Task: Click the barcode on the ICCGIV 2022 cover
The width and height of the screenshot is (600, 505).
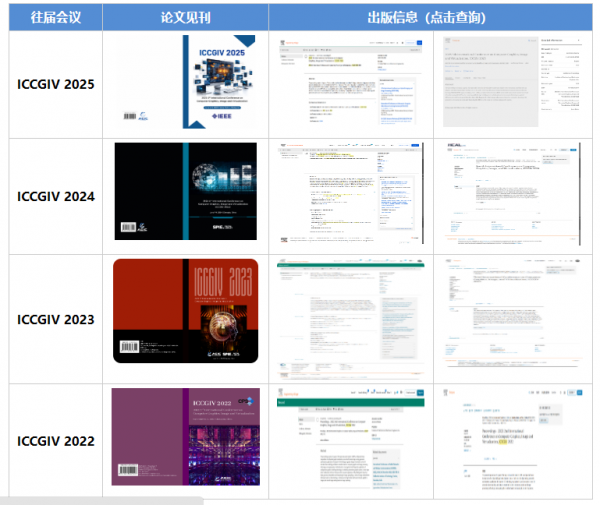Action: point(128,469)
